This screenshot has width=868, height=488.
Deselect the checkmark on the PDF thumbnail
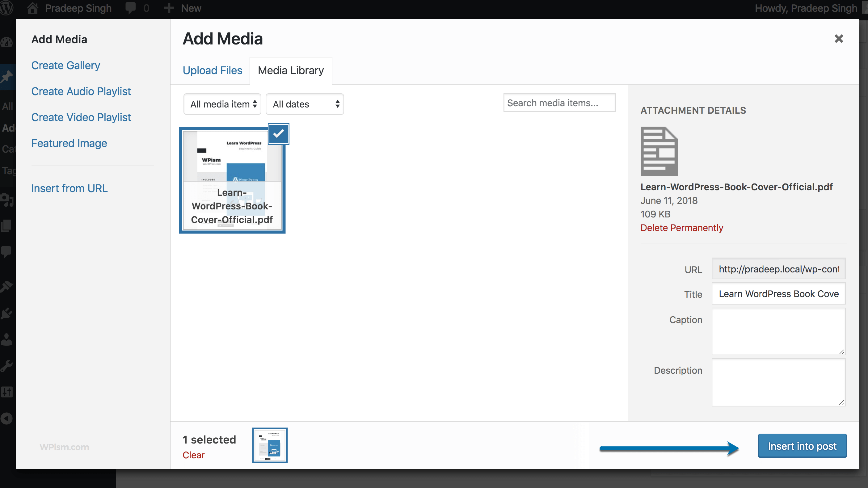pos(278,134)
